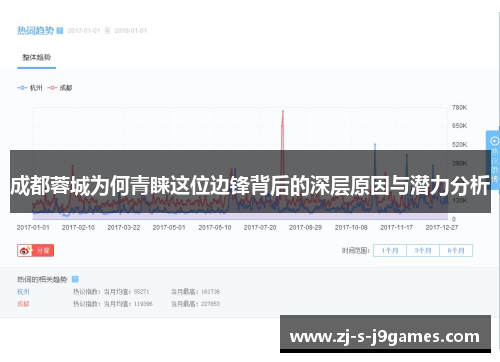This screenshot has width=500, height=362.
Task: Click the x-axis label 2017-10-08
Action: (x=351, y=227)
